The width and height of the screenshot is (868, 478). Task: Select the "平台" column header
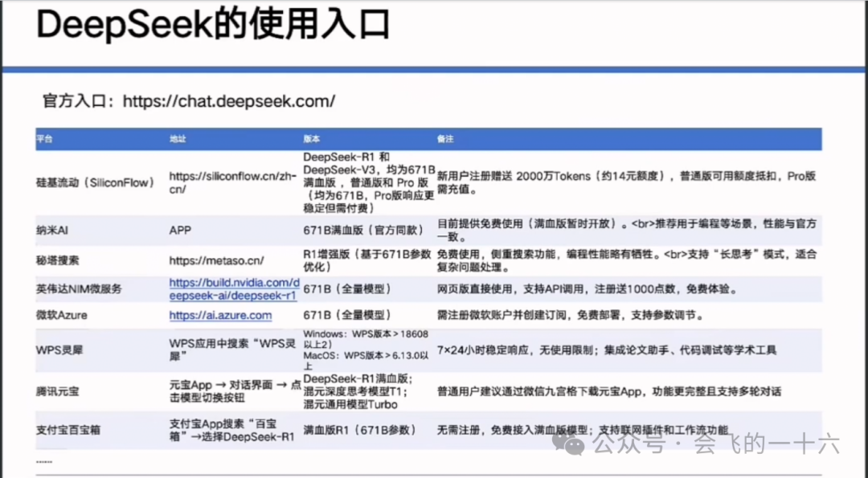pos(44,139)
